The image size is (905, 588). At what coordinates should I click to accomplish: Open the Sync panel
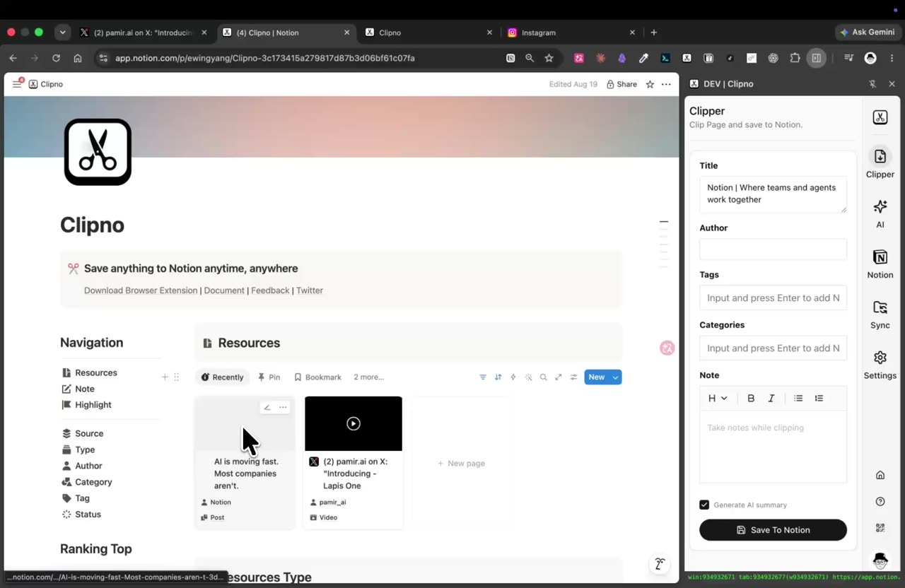pyautogui.click(x=880, y=315)
